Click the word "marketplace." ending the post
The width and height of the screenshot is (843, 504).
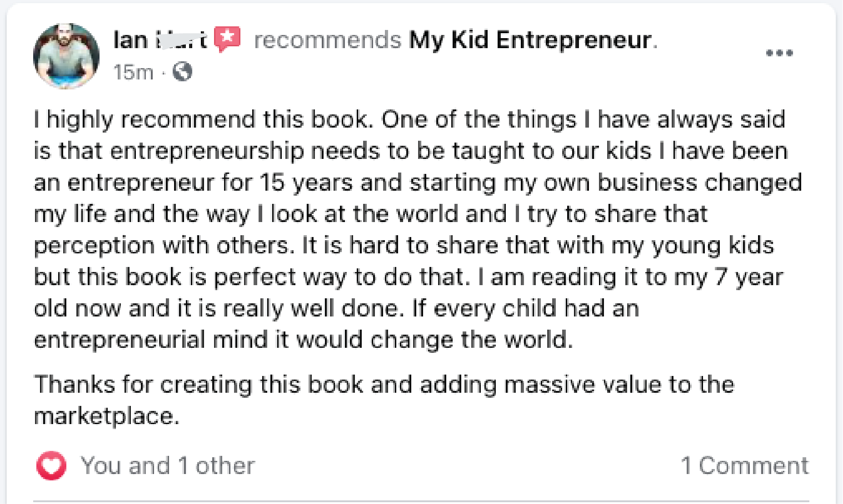[107, 415]
